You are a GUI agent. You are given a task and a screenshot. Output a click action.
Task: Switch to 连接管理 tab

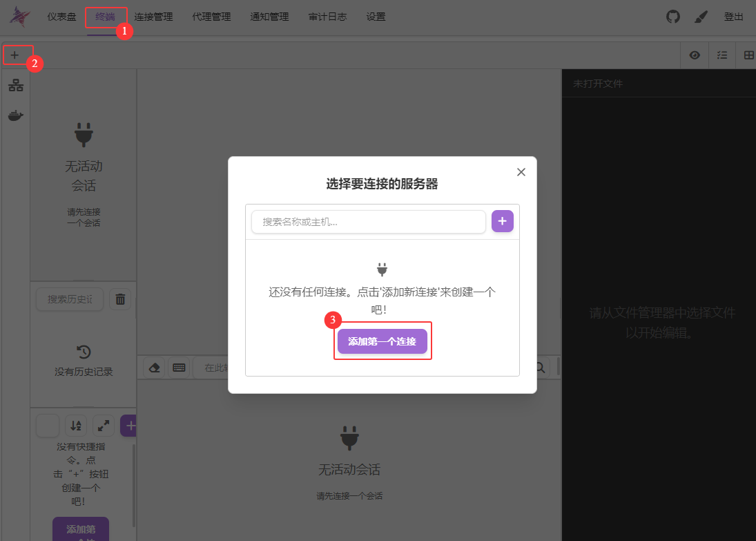click(153, 17)
